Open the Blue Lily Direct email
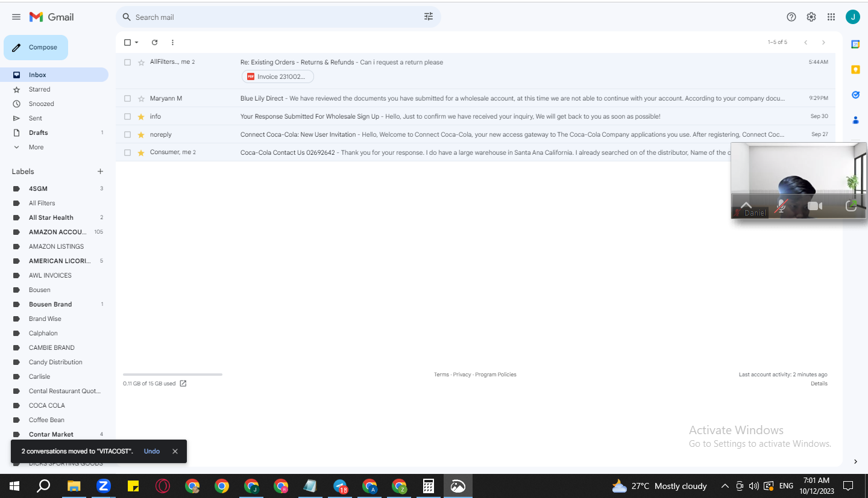Screen dimensions: 868x498 click(476, 98)
